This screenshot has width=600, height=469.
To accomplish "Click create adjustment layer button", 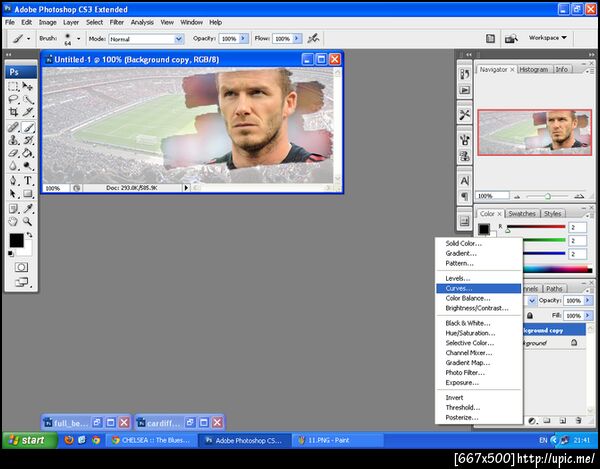I will click(x=532, y=421).
